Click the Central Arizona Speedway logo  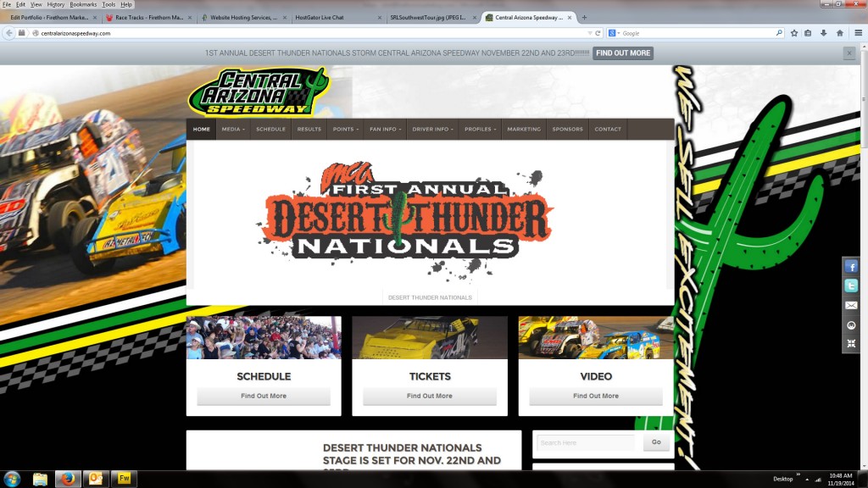pyautogui.click(x=259, y=91)
